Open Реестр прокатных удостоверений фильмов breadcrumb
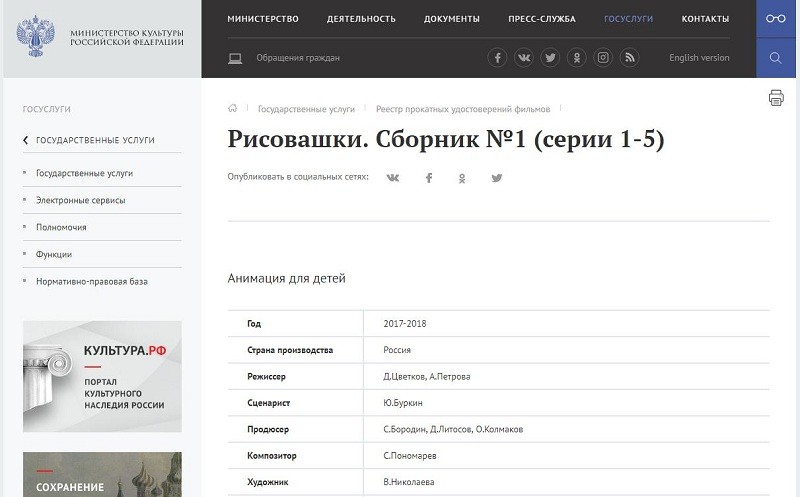This screenshot has width=800, height=497. click(463, 109)
